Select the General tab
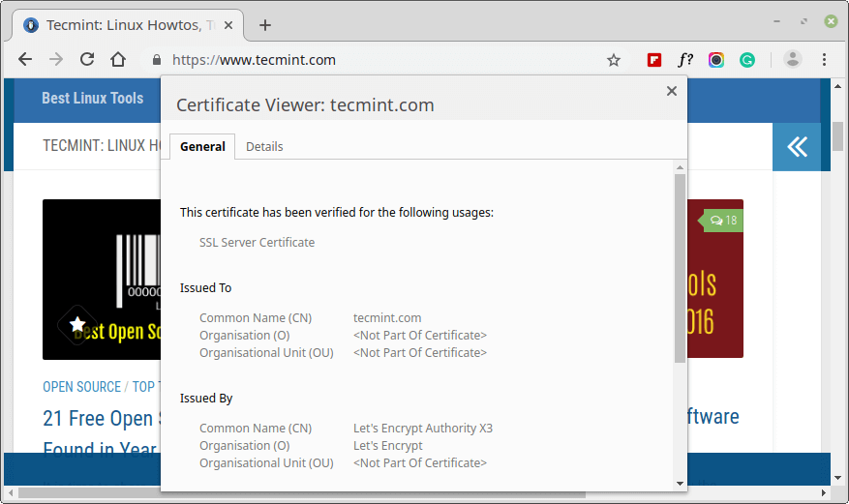849x504 pixels. [202, 147]
